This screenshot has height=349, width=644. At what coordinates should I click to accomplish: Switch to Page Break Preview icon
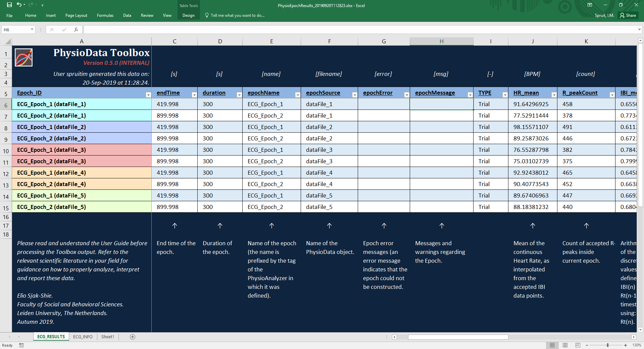[578, 345]
